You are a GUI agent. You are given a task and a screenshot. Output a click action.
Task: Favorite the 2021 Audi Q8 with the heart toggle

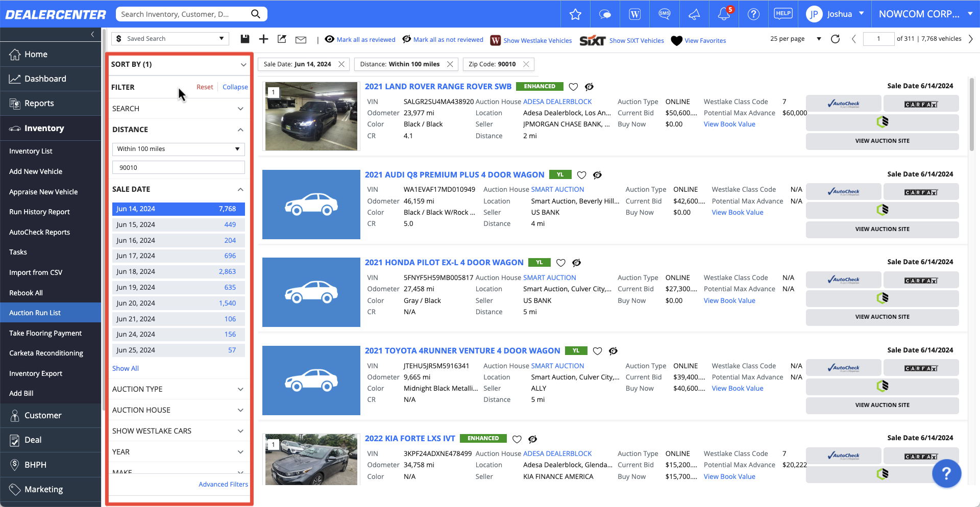(x=581, y=175)
